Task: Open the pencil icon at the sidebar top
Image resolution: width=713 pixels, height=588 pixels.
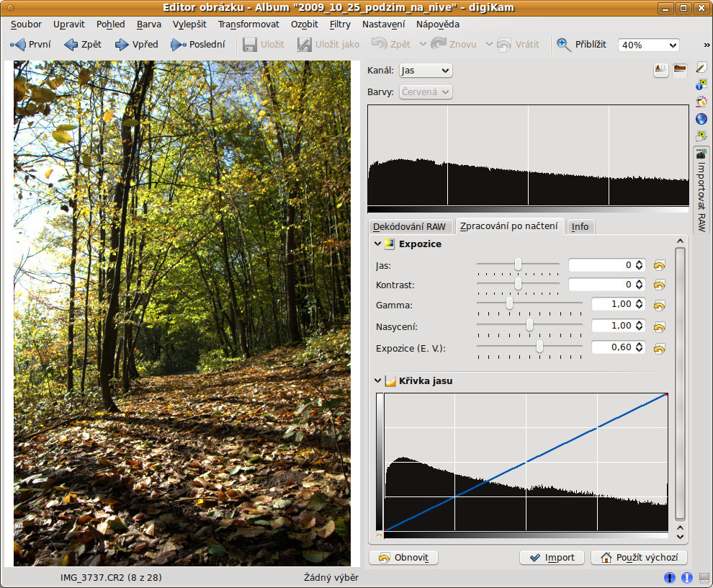Action: pyautogui.click(x=701, y=67)
